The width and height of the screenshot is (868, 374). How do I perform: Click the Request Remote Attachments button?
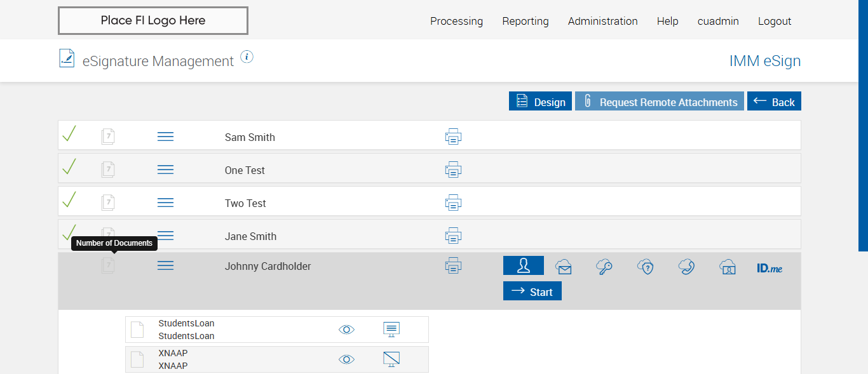point(660,102)
